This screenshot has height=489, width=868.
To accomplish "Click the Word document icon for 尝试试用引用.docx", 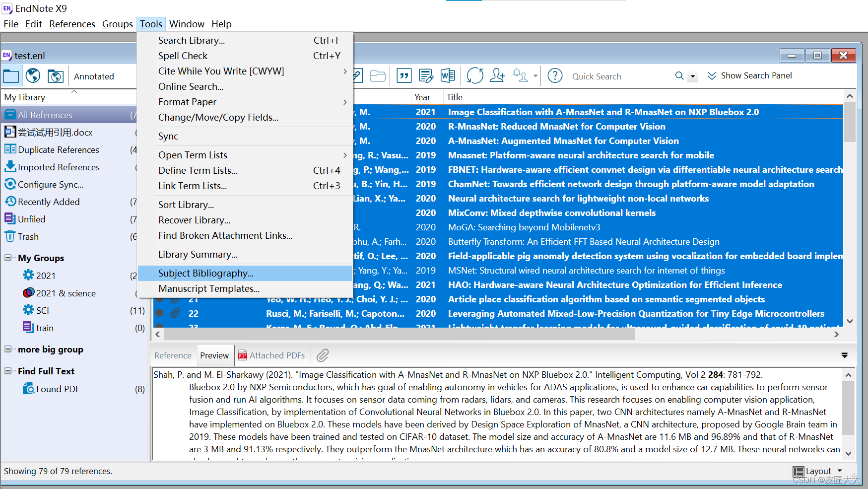I will click(10, 132).
